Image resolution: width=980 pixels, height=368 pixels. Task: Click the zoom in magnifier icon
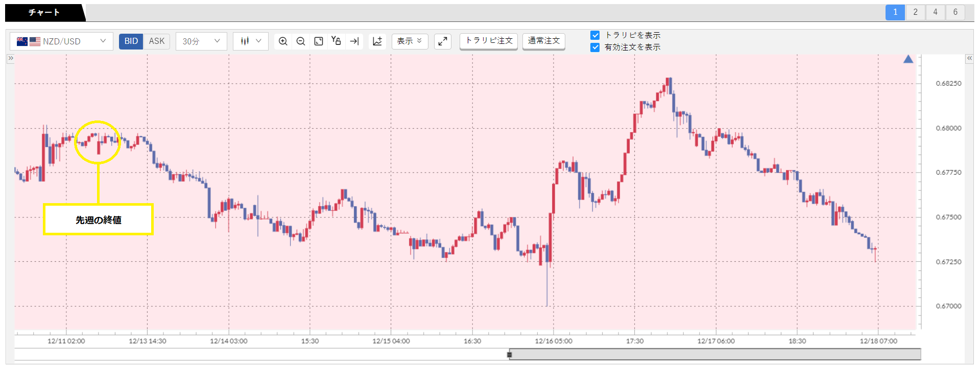tap(283, 41)
